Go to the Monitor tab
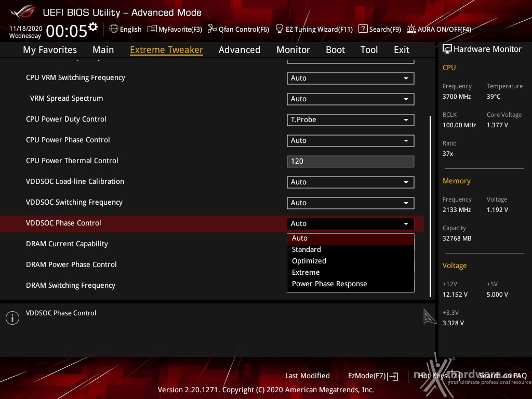Screen dimensions: 532x399 pyautogui.click(x=293, y=50)
